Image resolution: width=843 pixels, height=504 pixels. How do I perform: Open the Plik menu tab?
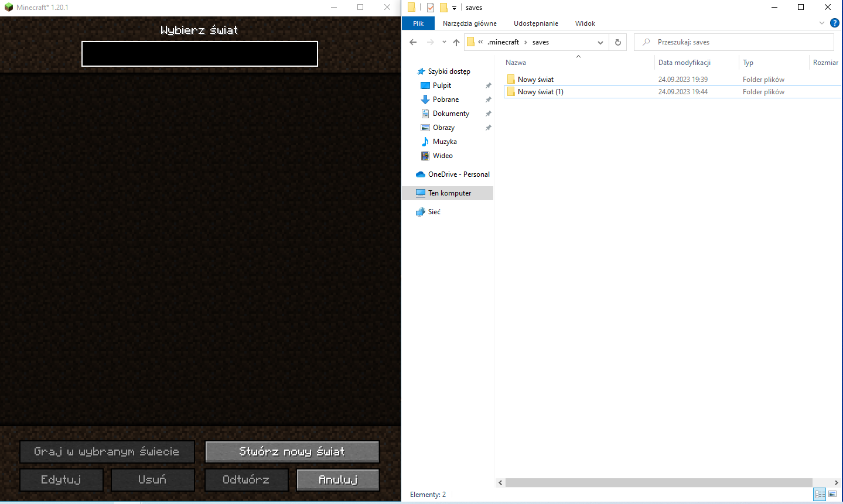pos(418,23)
